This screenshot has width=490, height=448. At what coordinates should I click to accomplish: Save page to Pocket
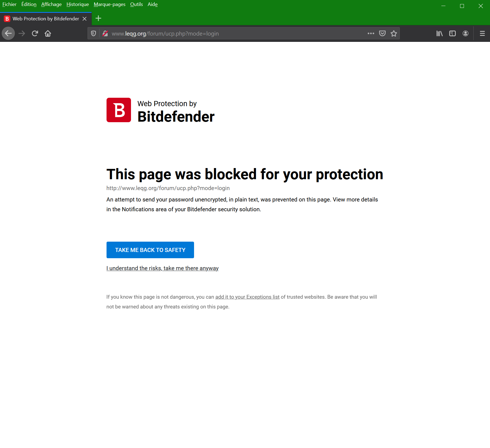[382, 34]
